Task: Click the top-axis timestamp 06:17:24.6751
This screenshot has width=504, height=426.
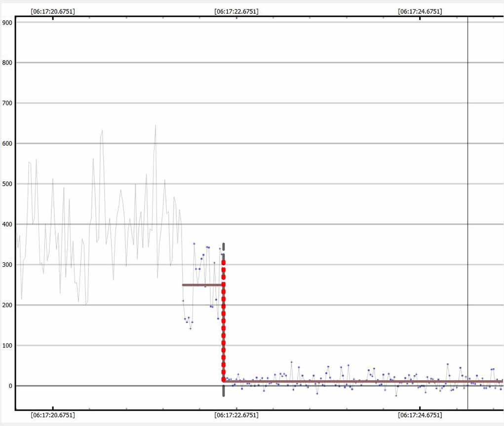Action: pos(420,11)
